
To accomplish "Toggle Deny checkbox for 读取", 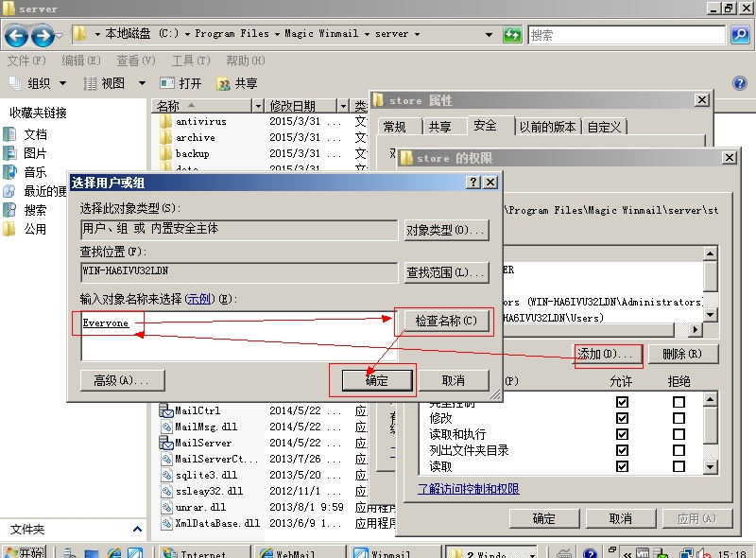I will [x=679, y=466].
